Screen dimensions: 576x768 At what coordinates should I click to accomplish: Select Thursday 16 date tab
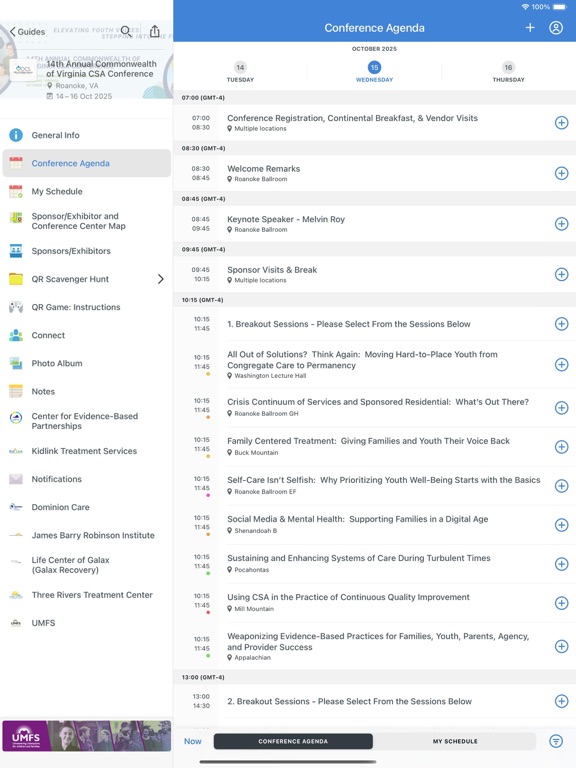[508, 72]
